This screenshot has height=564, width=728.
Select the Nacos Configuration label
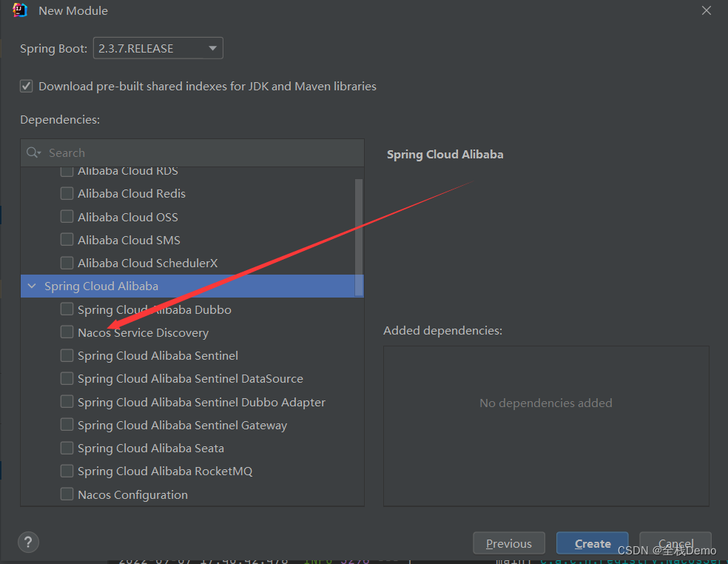tap(132, 494)
